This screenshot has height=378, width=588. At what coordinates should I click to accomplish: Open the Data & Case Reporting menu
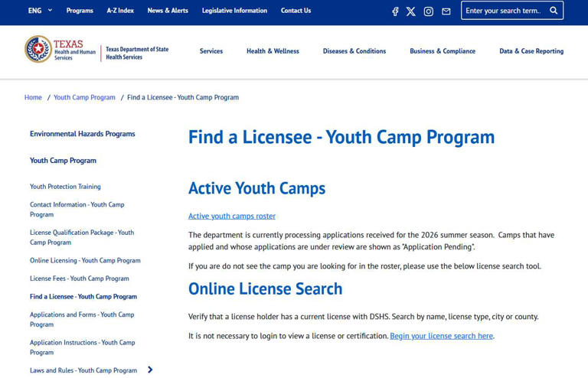(x=531, y=51)
